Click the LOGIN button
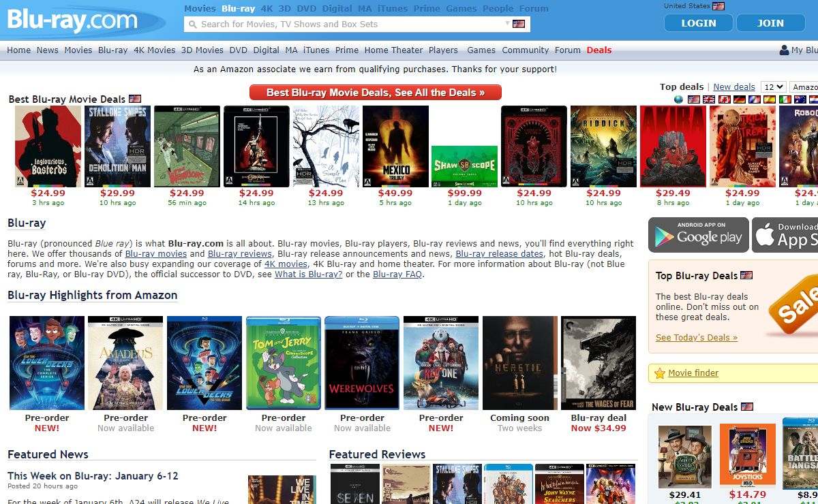Viewport: 818px width, 504px height. click(699, 23)
